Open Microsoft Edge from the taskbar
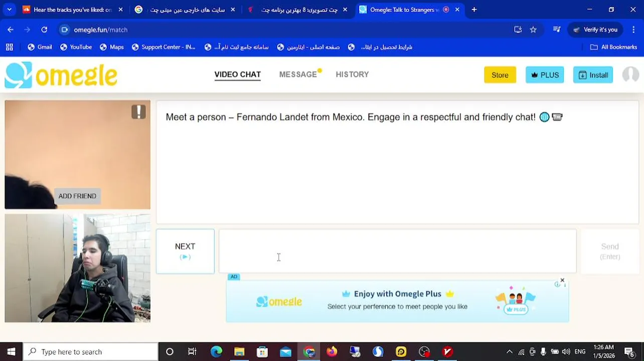This screenshot has width=644, height=361. click(216, 351)
